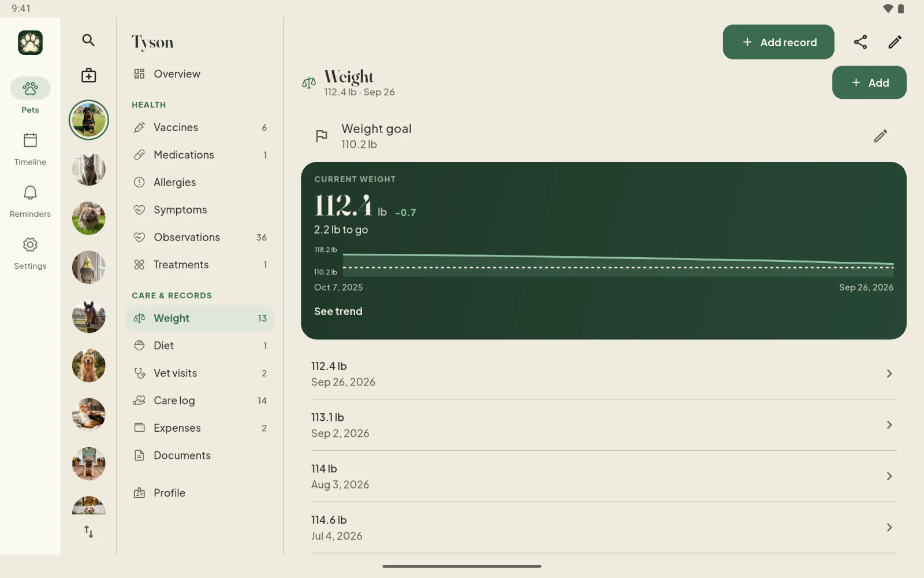Open the search magnifier icon
This screenshot has height=578, width=924.
(88, 40)
